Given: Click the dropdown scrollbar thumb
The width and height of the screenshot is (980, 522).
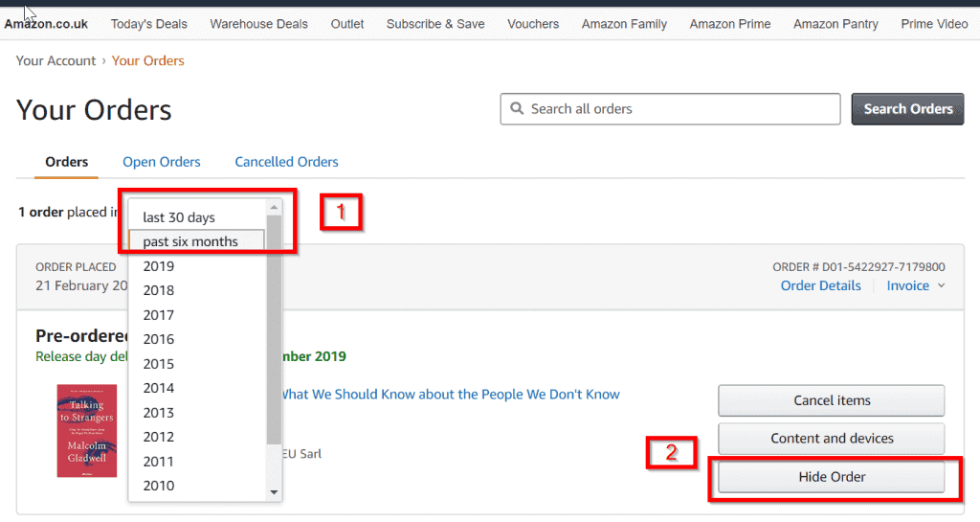Looking at the screenshot, I should 274,329.
